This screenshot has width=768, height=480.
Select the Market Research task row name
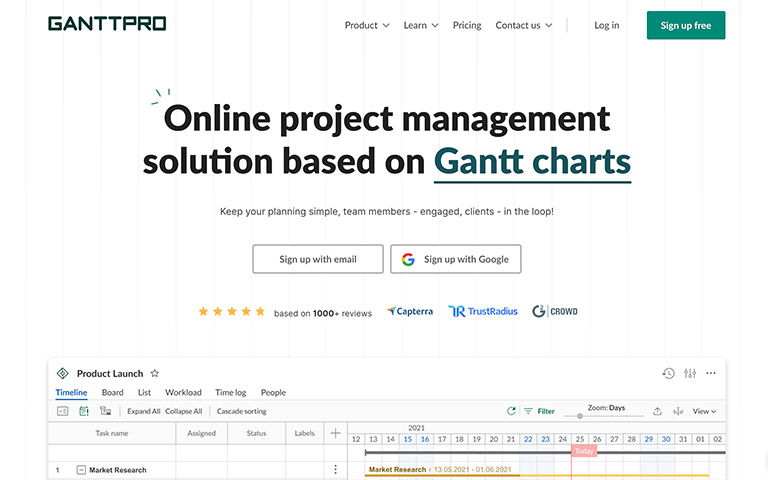point(118,470)
